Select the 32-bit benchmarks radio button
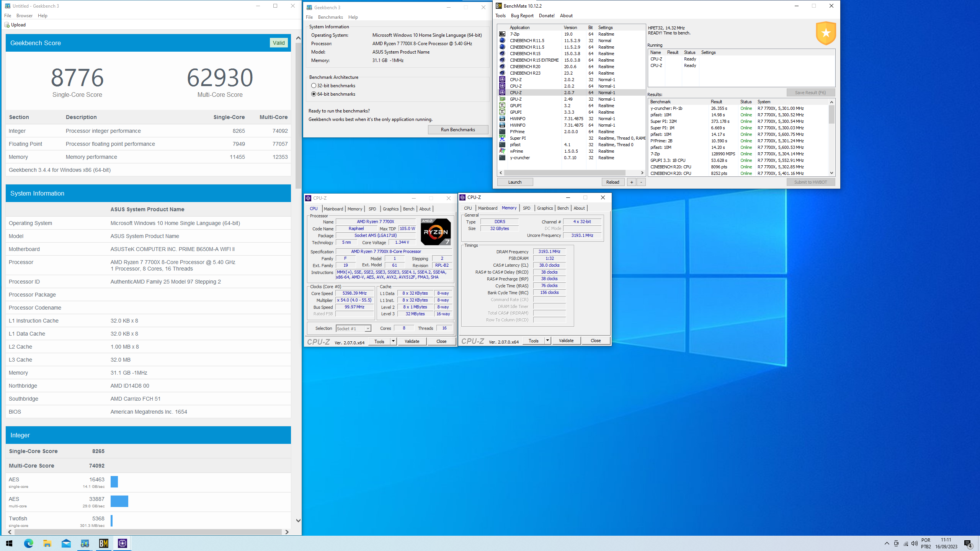Image resolution: width=980 pixels, height=551 pixels. pos(314,86)
